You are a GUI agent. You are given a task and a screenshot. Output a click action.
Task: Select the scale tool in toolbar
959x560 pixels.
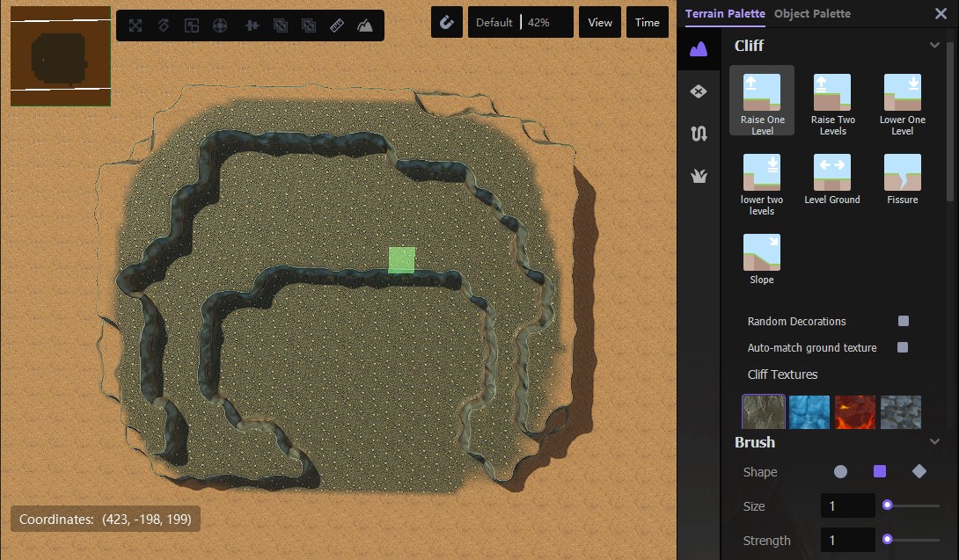click(x=192, y=25)
